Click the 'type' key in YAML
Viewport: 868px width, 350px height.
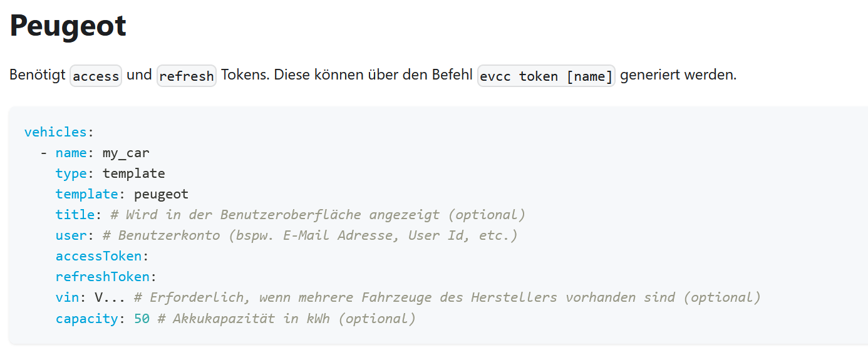click(x=71, y=173)
